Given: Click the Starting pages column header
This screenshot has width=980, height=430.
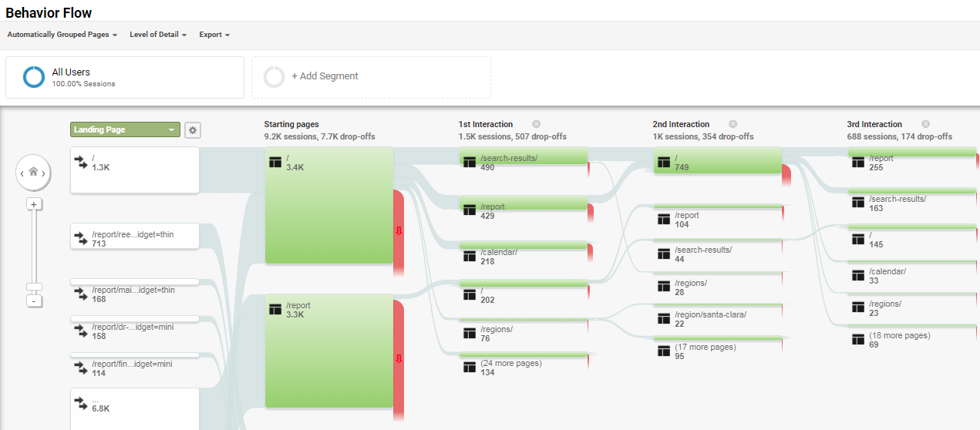Looking at the screenshot, I should (x=291, y=124).
